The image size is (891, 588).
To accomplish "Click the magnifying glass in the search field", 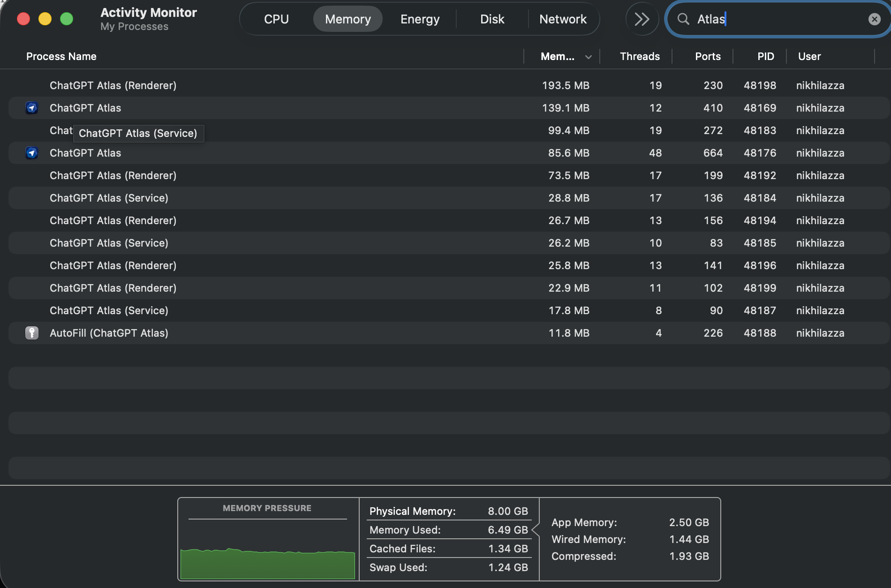I will pyautogui.click(x=683, y=19).
